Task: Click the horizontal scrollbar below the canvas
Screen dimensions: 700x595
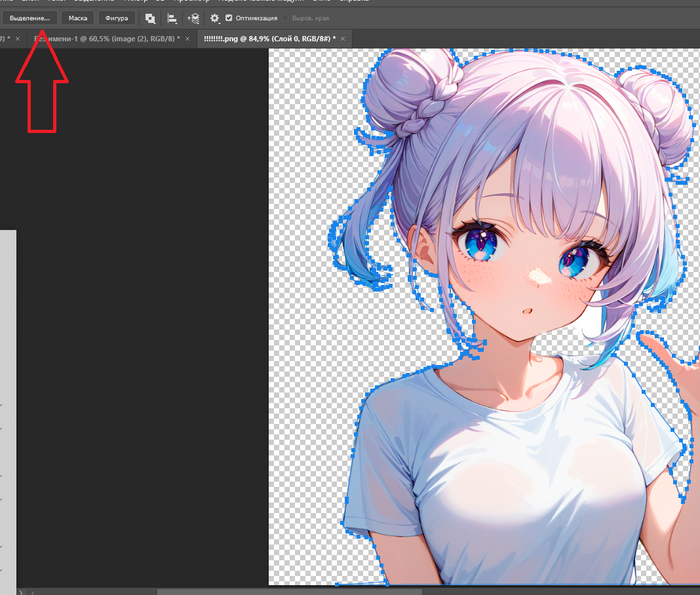Action: 400,590
